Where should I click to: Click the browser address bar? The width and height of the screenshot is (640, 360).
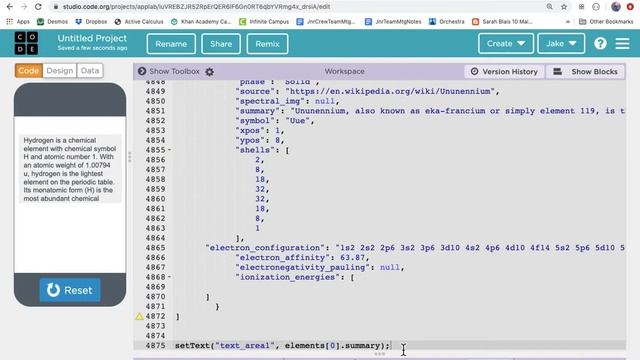click(298, 7)
